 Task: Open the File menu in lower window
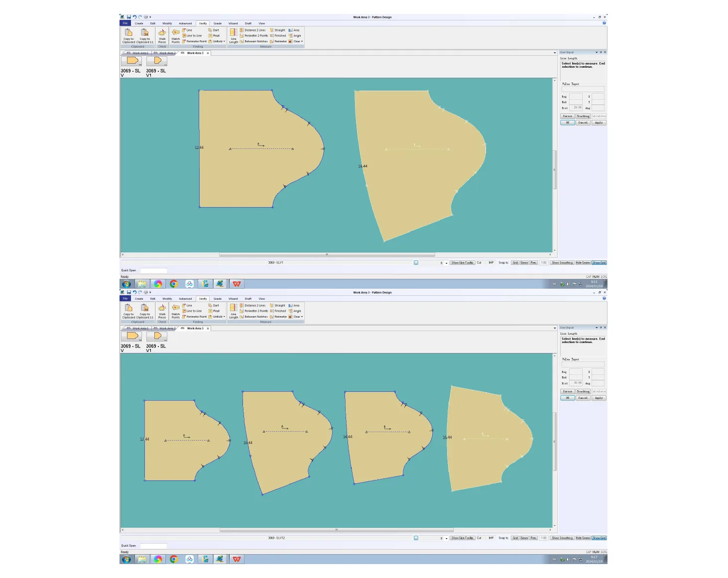pyautogui.click(x=125, y=299)
